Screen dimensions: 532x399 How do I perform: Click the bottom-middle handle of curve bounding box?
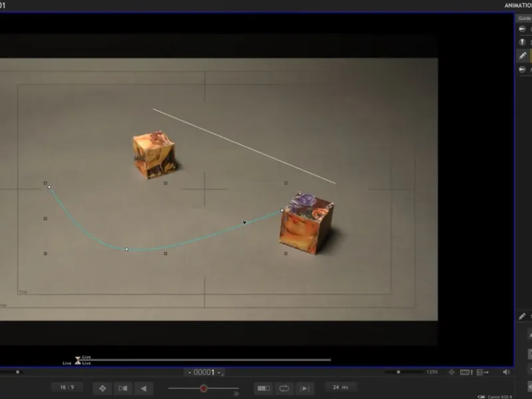tap(166, 253)
